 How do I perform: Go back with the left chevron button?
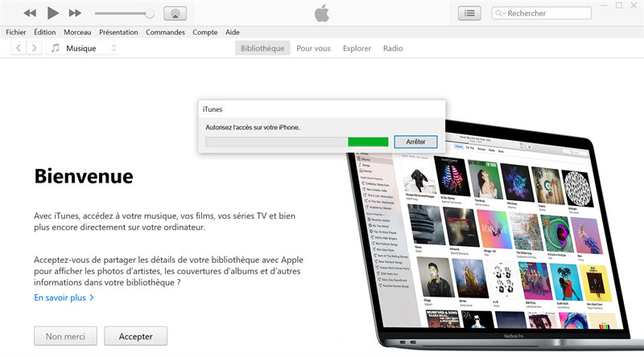tap(19, 48)
